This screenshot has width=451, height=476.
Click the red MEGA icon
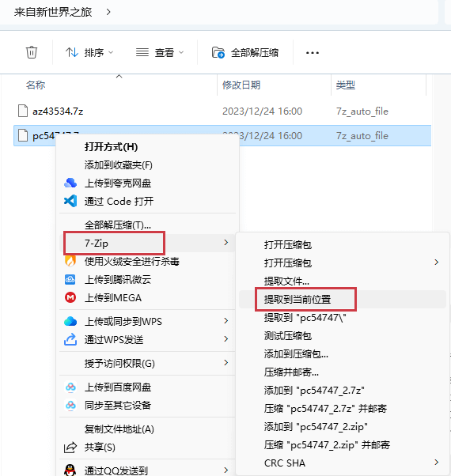(70, 297)
